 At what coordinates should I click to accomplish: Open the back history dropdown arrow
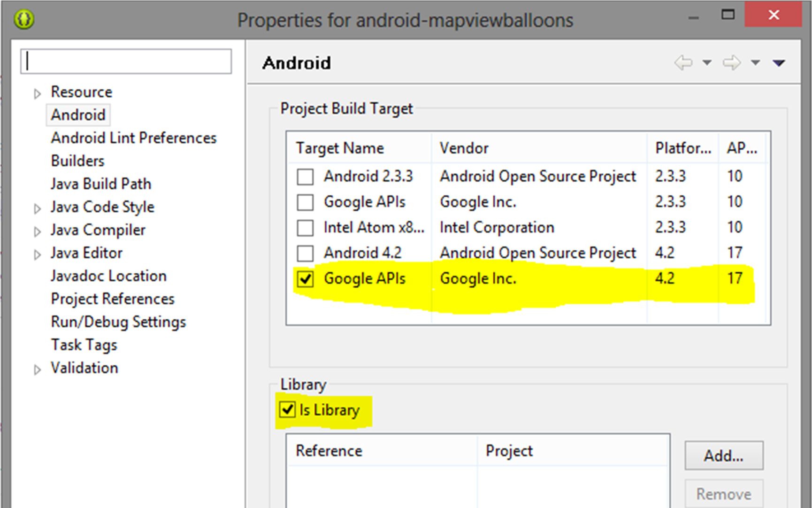click(707, 62)
